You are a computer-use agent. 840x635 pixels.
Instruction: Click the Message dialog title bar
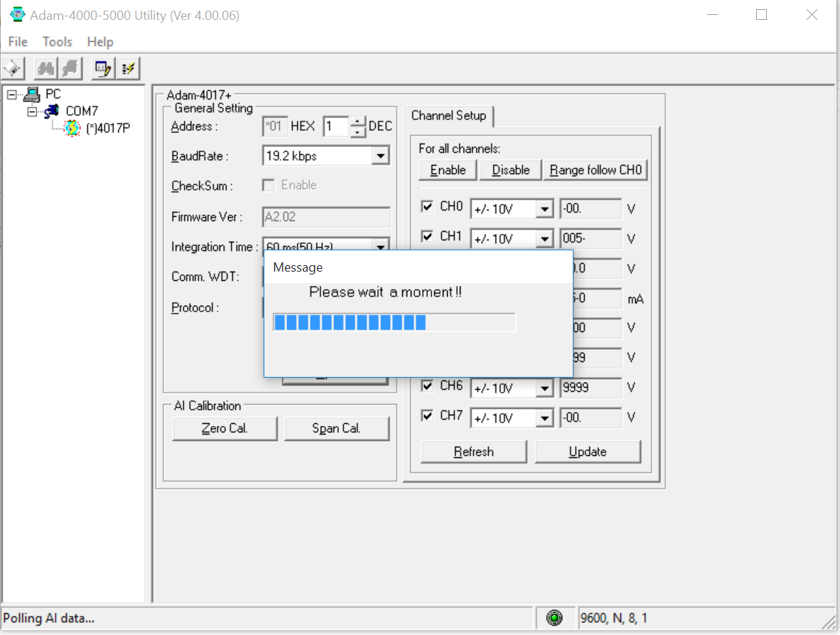(419, 267)
